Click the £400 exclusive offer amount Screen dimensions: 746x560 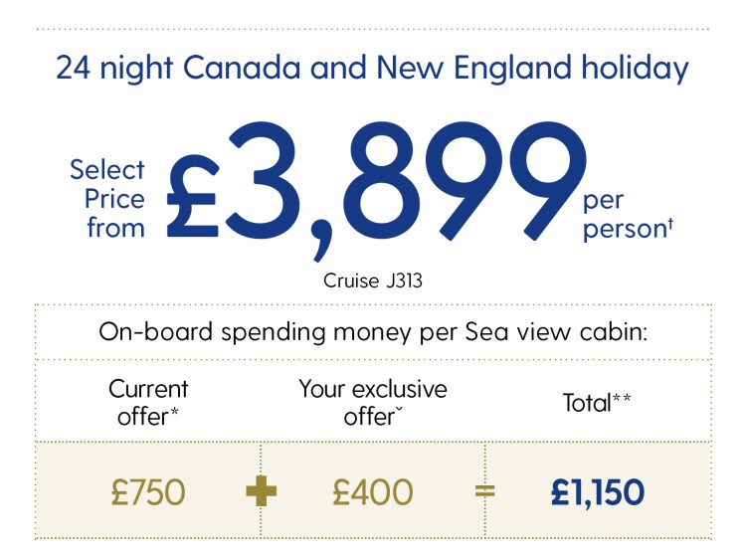(373, 492)
